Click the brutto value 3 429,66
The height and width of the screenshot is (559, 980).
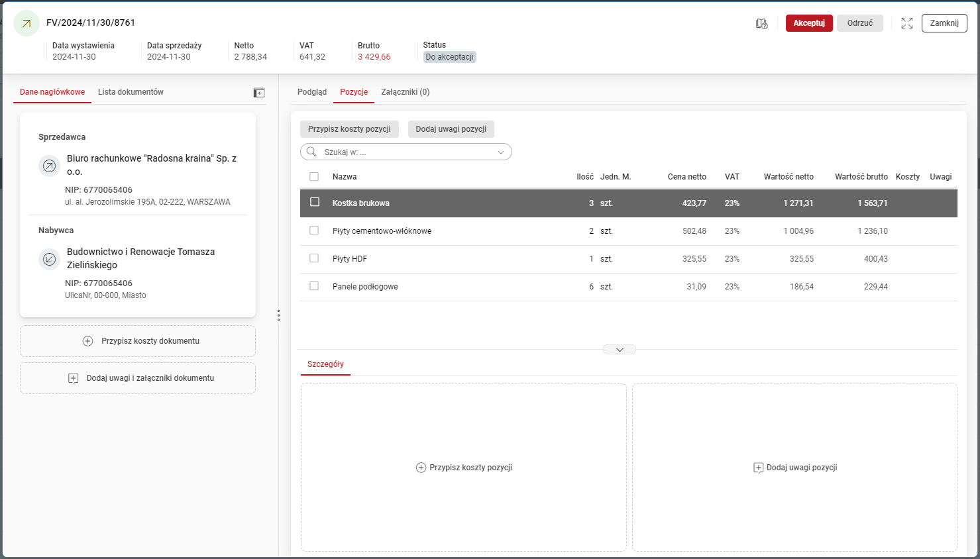[x=374, y=57]
